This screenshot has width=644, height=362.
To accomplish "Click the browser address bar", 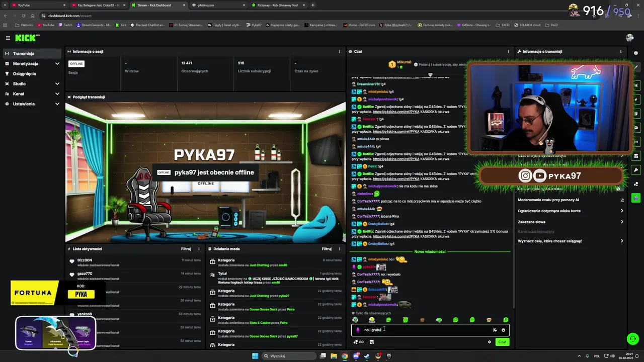I will [302, 16].
